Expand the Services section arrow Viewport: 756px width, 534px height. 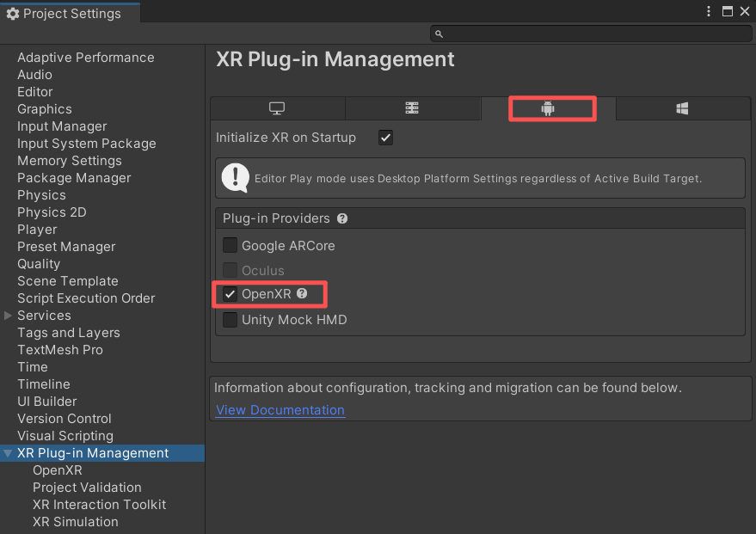coord(9,316)
